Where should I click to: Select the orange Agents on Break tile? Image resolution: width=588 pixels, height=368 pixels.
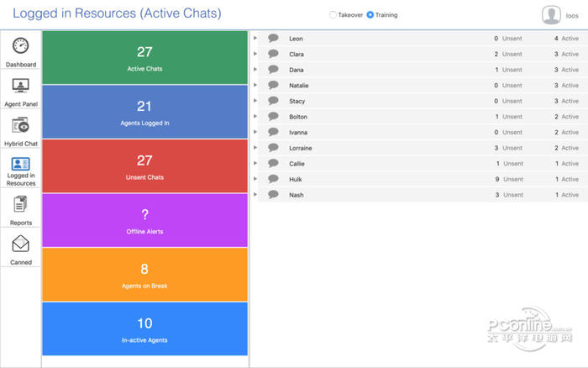click(x=144, y=275)
